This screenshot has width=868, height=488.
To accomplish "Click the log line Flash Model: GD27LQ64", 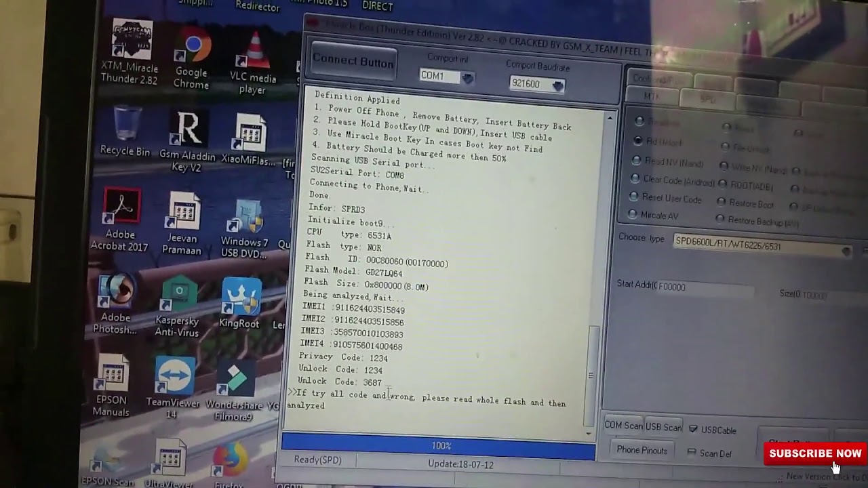I will pos(353,272).
